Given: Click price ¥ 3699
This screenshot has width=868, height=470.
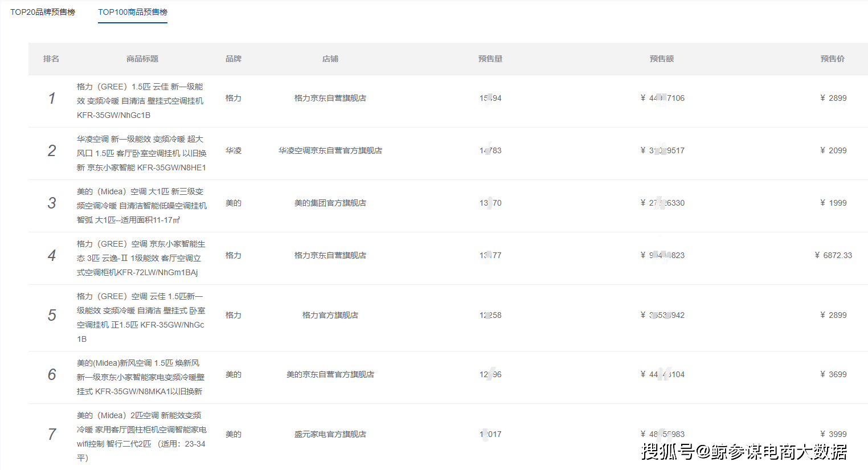Looking at the screenshot, I should pos(833,374).
